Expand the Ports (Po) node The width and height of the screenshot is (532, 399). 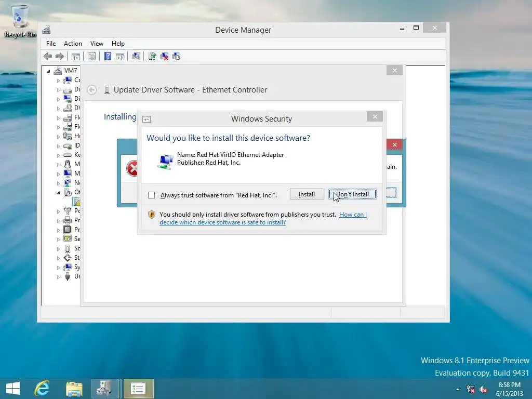point(58,211)
